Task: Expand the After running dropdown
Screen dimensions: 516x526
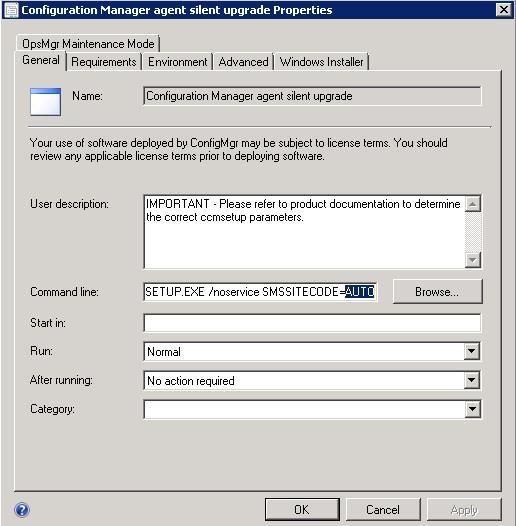Action: click(x=472, y=380)
